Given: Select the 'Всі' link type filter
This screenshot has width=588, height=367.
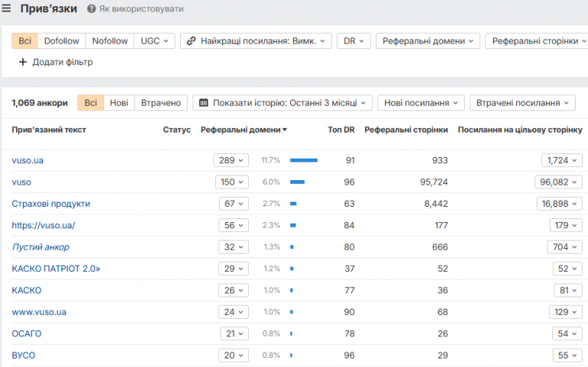Looking at the screenshot, I should [24, 41].
